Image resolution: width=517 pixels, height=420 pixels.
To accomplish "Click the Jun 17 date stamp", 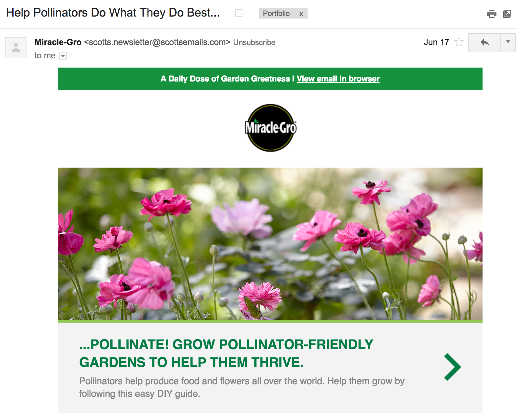I will point(436,42).
